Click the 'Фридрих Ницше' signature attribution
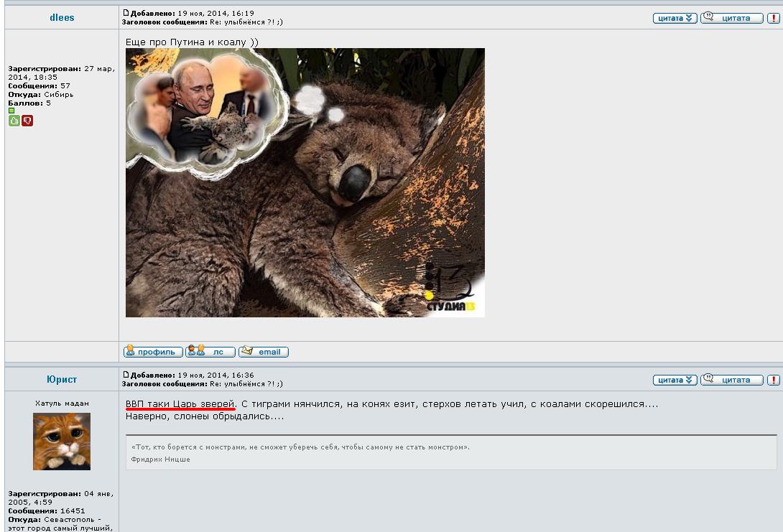The width and height of the screenshot is (783, 532). click(160, 459)
